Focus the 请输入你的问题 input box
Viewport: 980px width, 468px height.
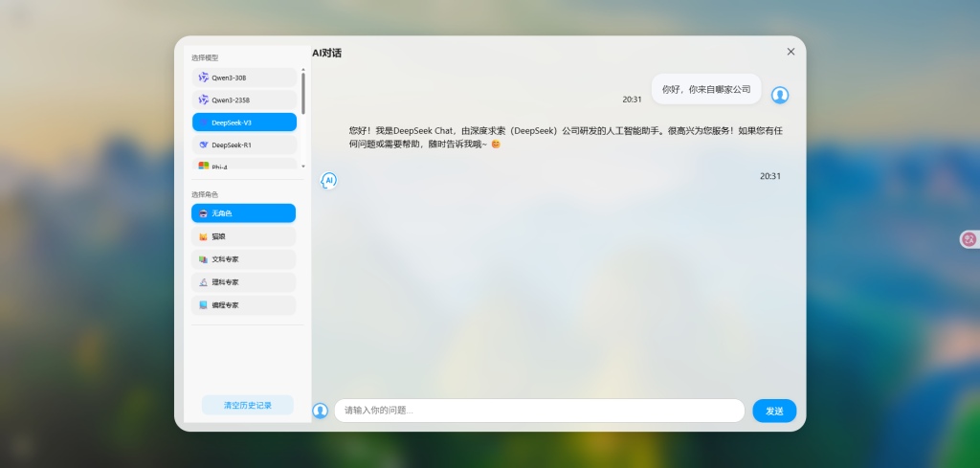pos(540,411)
